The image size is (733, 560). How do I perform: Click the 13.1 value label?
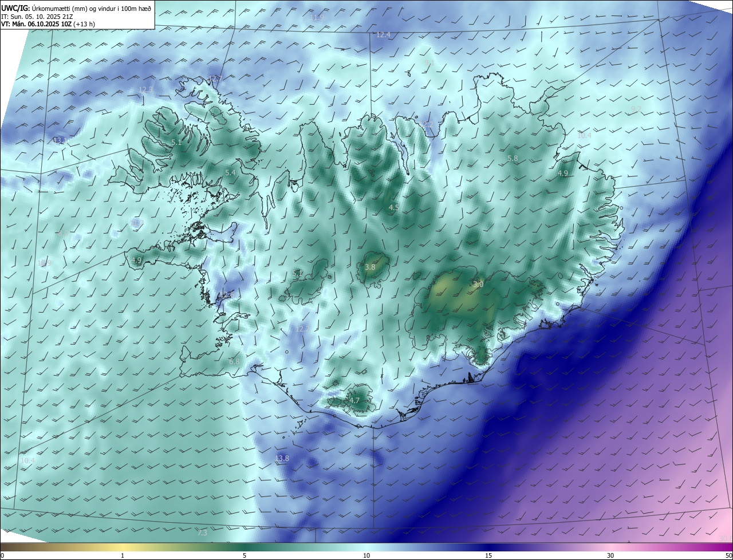61,140
